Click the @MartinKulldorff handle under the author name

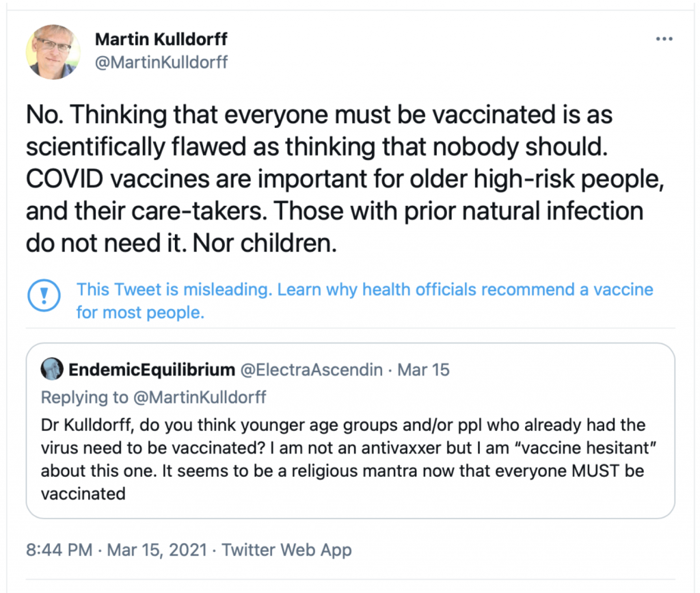[x=161, y=62]
